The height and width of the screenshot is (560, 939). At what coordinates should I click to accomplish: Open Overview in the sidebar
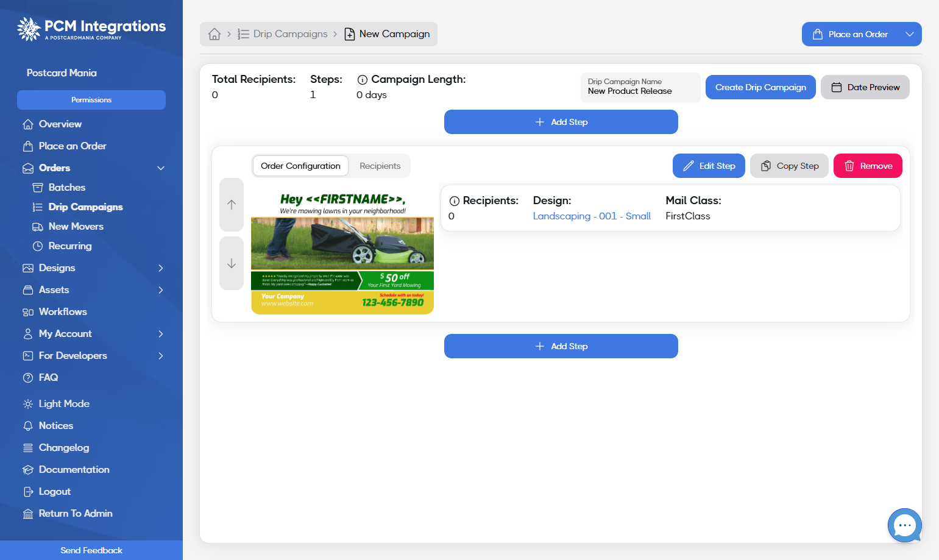point(52,124)
